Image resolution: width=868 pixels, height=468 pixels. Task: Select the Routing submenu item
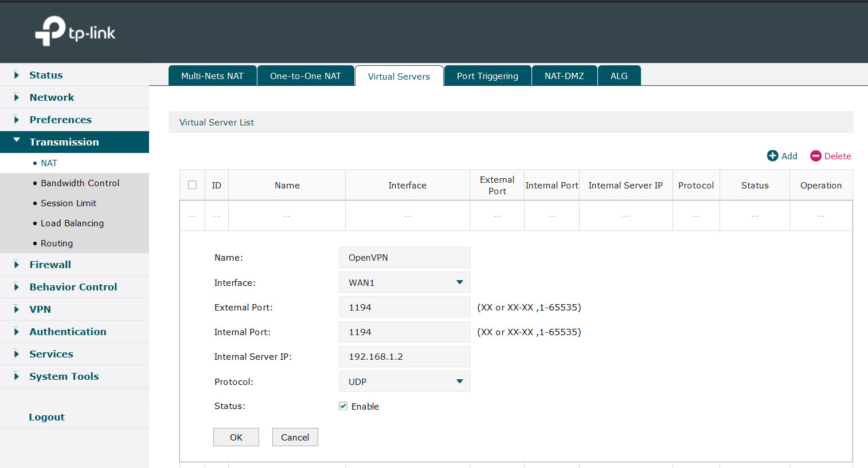(56, 243)
